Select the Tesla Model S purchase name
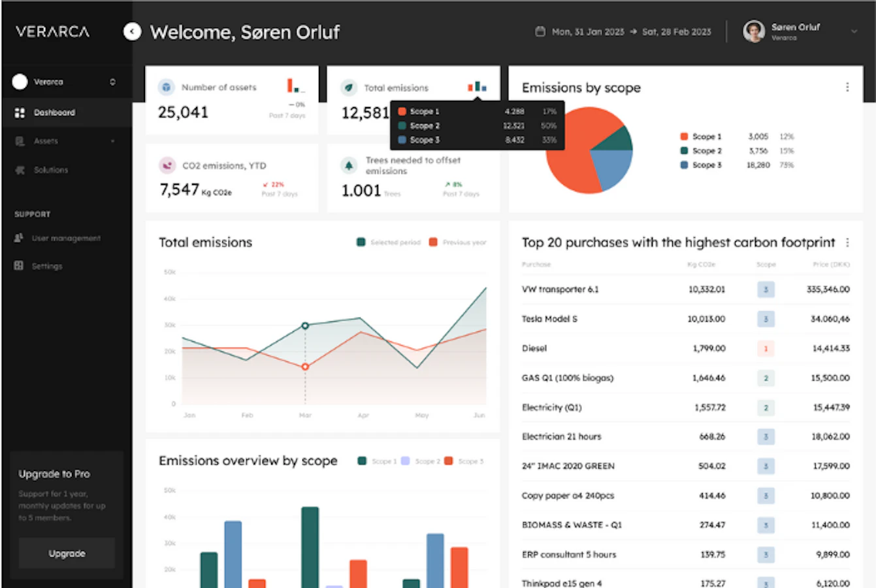The image size is (876, 588). coord(549,319)
